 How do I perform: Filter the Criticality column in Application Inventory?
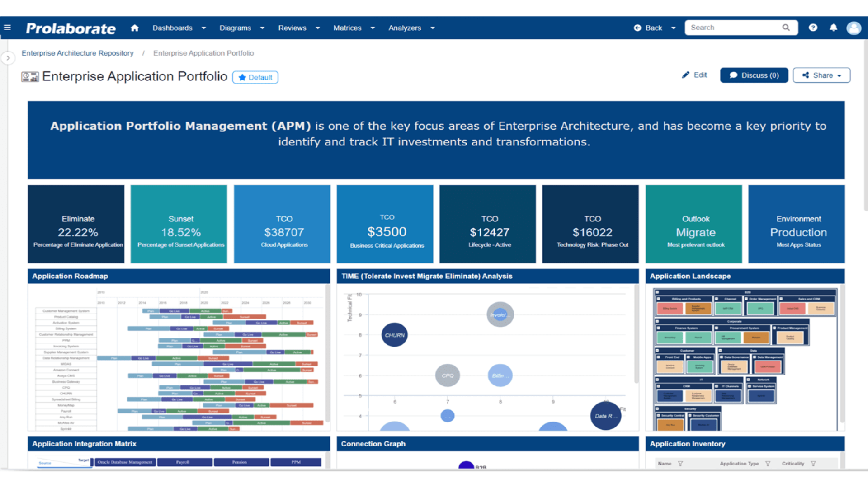pyautogui.click(x=814, y=464)
